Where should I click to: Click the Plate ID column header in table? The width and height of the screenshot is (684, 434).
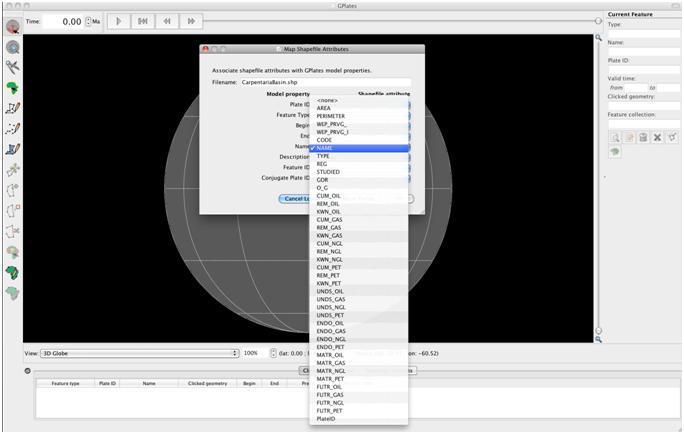click(x=107, y=383)
